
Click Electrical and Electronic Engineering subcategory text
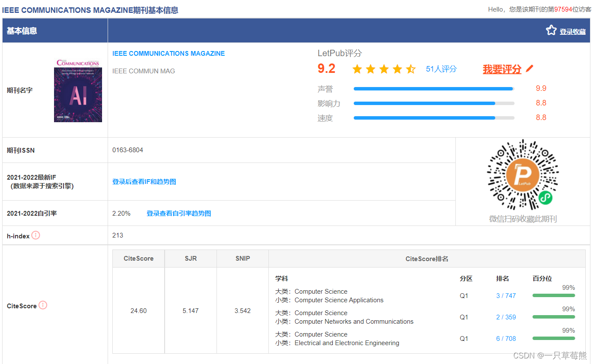[347, 343]
